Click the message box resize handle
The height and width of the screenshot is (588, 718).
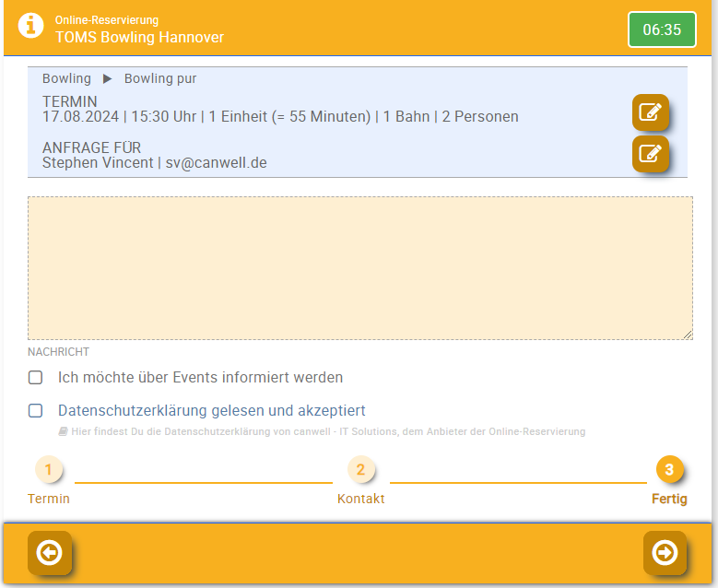pyautogui.click(x=688, y=335)
